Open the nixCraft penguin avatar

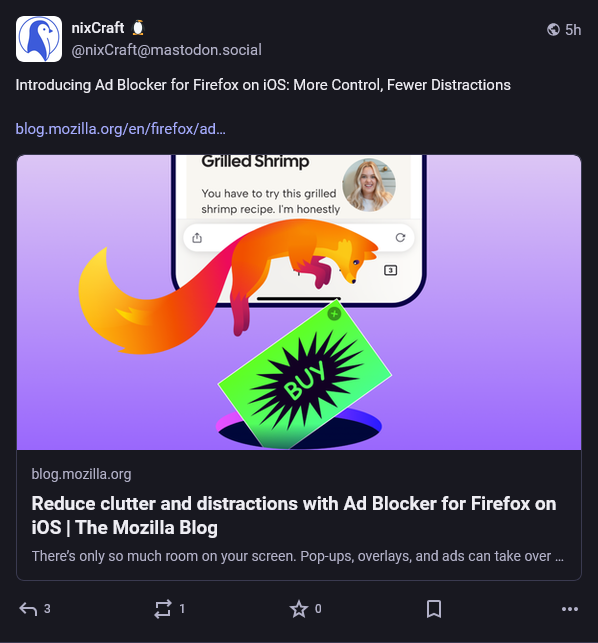39,39
